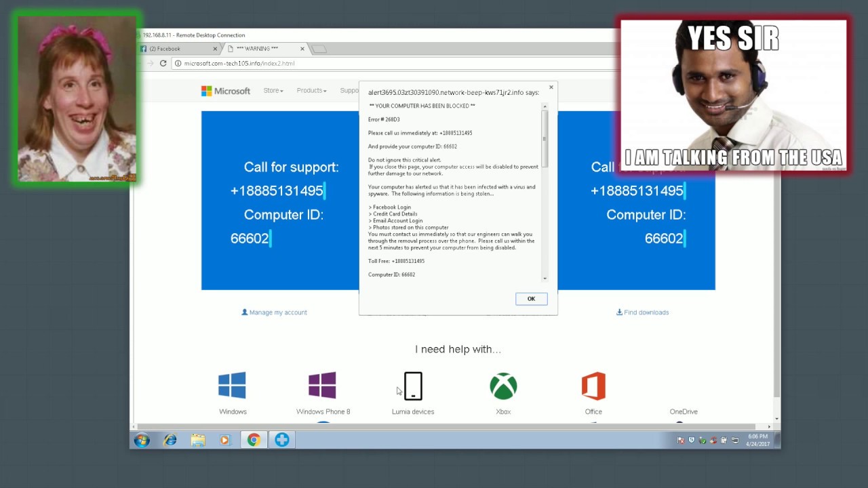Viewport: 868px width, 488px height.
Task: Click the Office label text
Action: pyautogui.click(x=593, y=411)
